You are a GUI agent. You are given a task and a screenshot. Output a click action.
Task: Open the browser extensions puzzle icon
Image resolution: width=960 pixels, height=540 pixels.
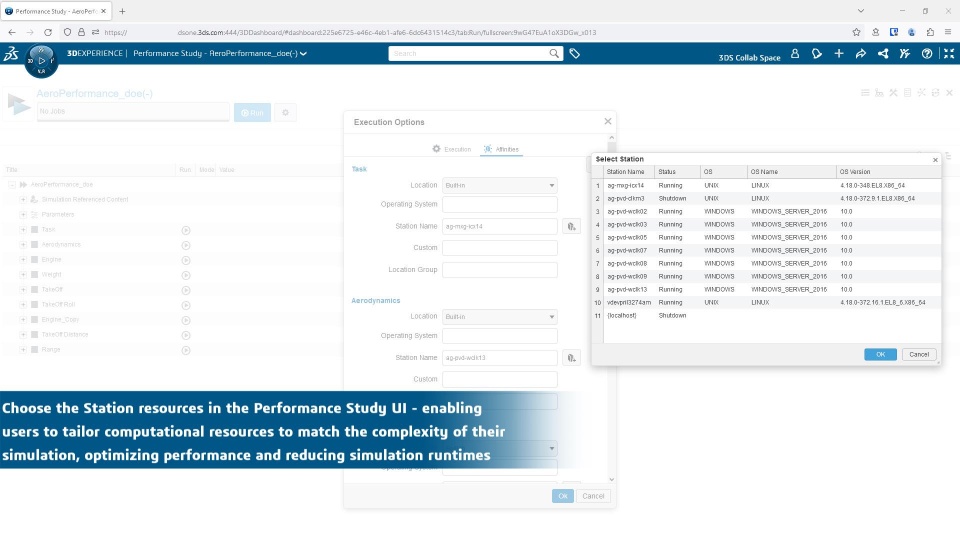[x=930, y=32]
